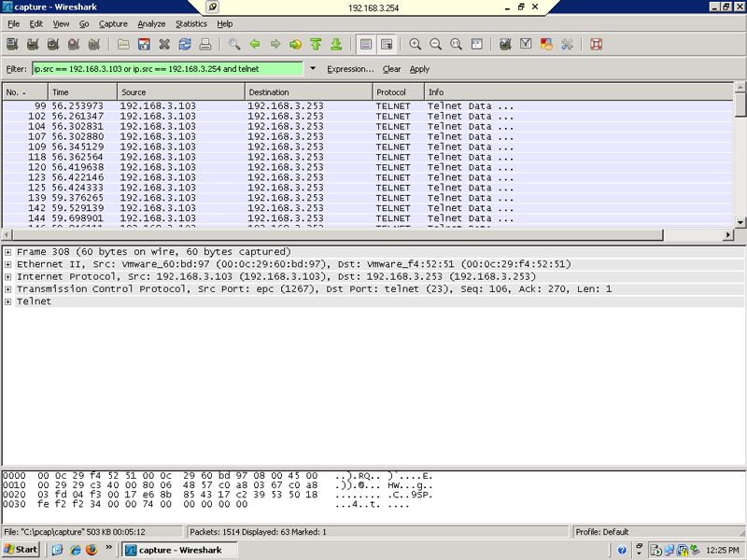Jump to the first packet
The image size is (747, 560).
[x=316, y=44]
